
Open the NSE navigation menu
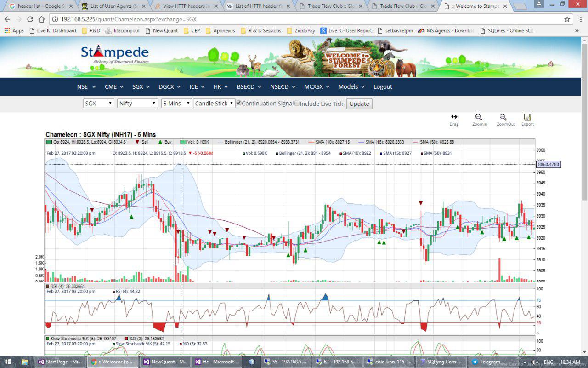86,86
